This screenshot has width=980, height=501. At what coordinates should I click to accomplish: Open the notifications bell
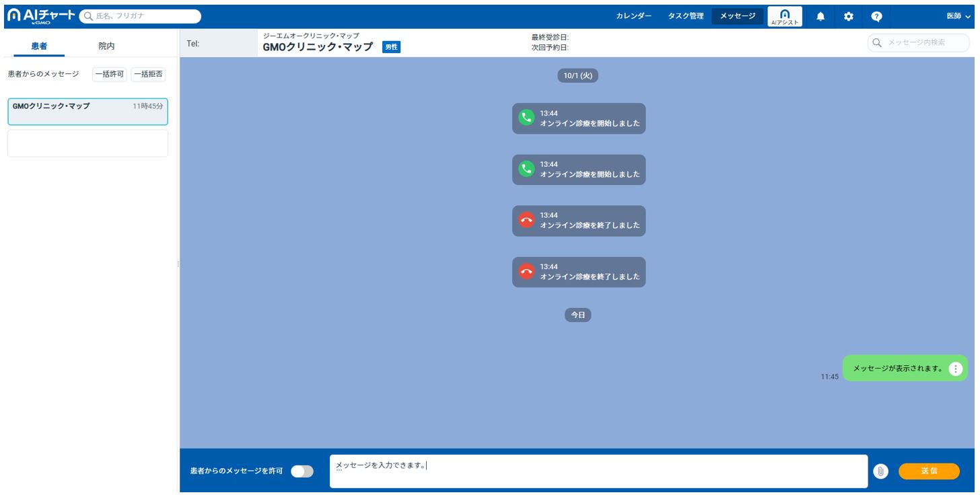click(x=820, y=16)
